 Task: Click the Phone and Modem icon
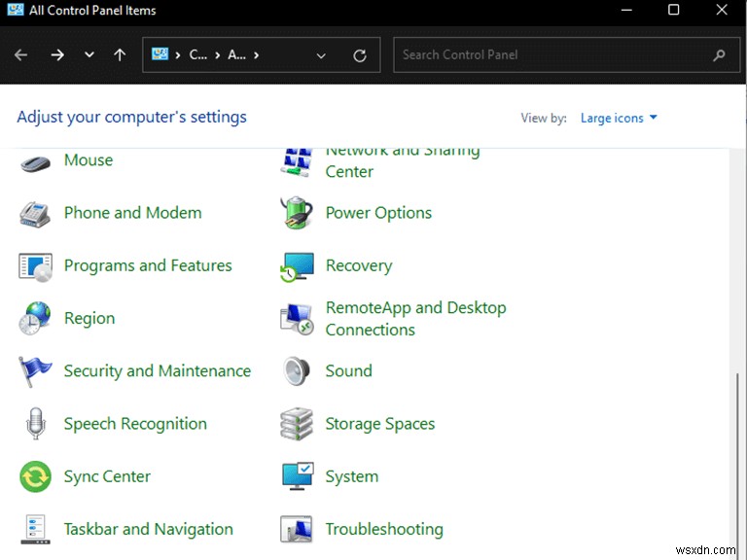pyautogui.click(x=35, y=213)
